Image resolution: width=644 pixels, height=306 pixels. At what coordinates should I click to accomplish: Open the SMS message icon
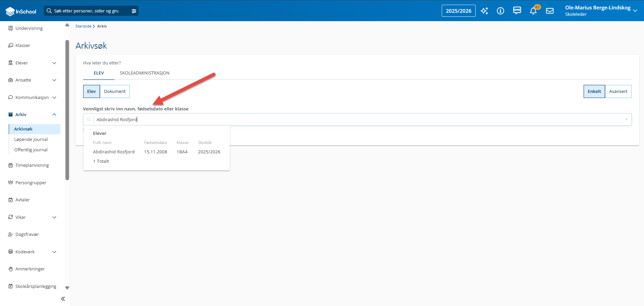(517, 11)
